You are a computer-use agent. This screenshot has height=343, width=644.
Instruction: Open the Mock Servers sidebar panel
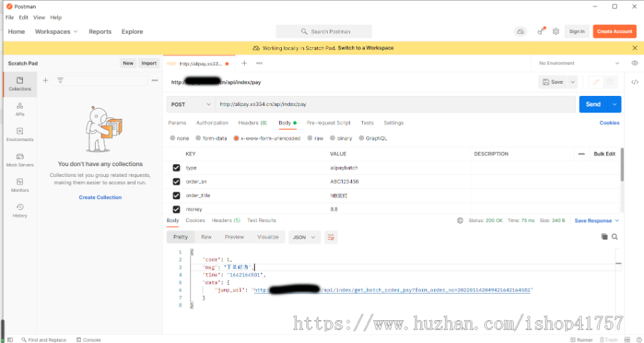[20, 160]
